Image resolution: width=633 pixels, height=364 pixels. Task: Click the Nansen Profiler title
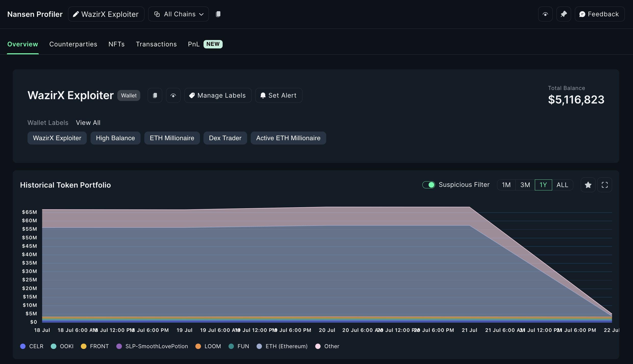35,14
